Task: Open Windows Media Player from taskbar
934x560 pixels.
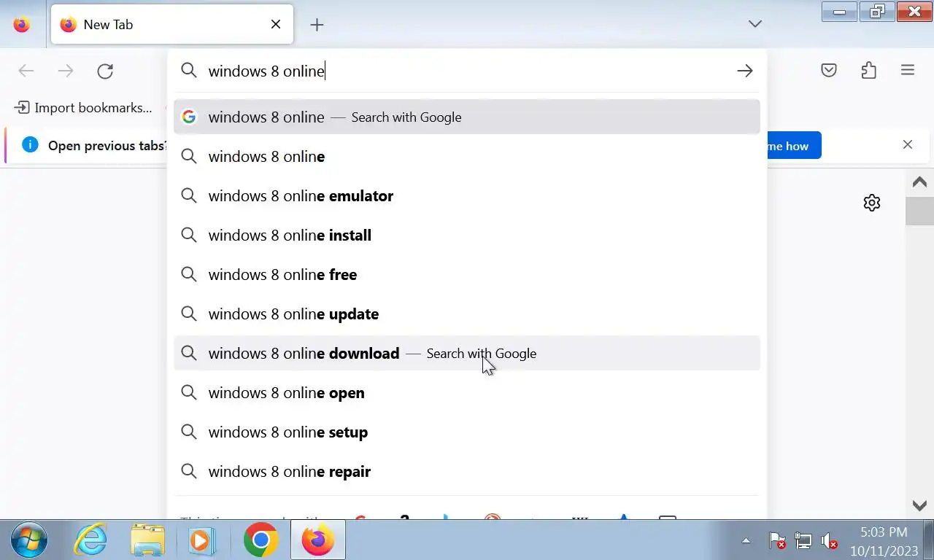Action: click(x=201, y=540)
